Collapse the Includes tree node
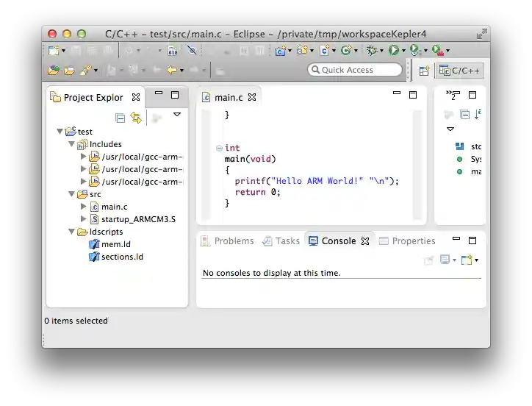This screenshot has height=406, width=532. 72,144
